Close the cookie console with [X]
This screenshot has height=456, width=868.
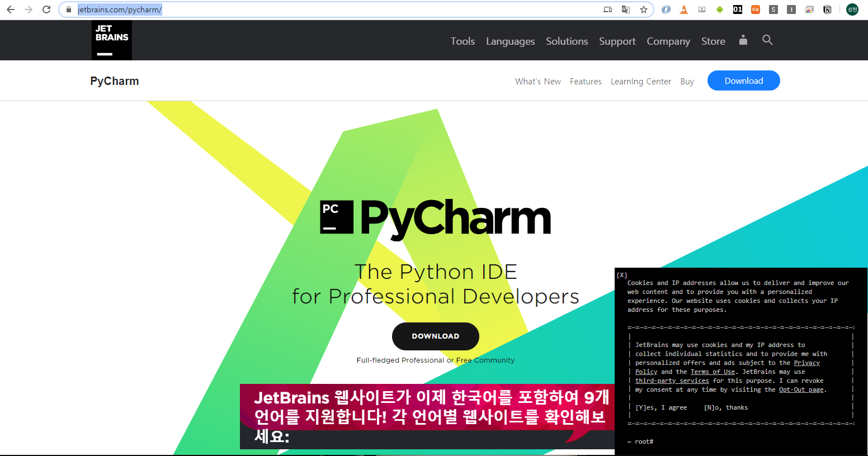coord(622,275)
